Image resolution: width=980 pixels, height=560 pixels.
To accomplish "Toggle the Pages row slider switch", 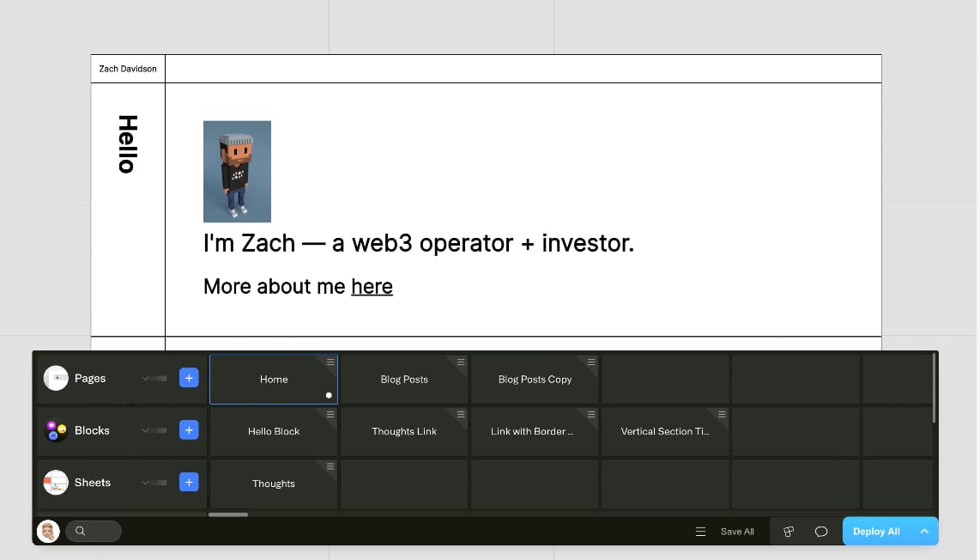I will coord(161,379).
